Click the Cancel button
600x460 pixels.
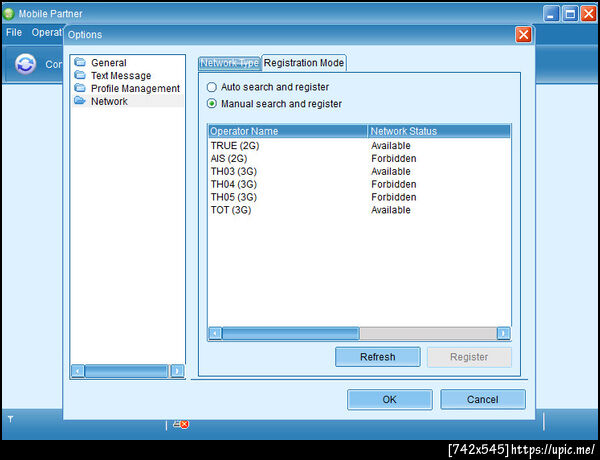pyautogui.click(x=483, y=400)
